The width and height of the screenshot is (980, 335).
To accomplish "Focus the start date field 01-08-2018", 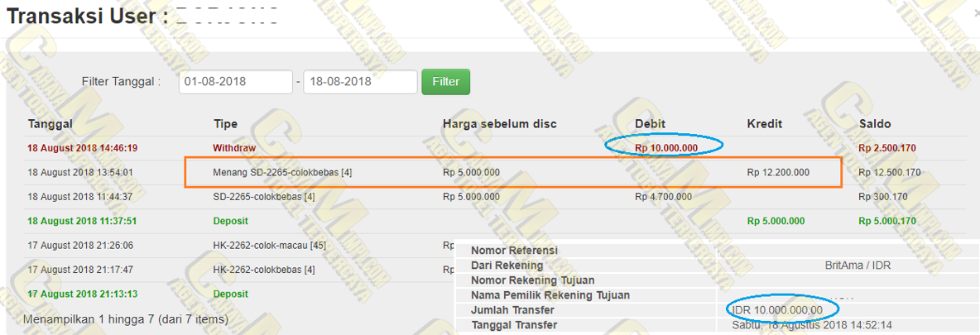I will tap(235, 82).
